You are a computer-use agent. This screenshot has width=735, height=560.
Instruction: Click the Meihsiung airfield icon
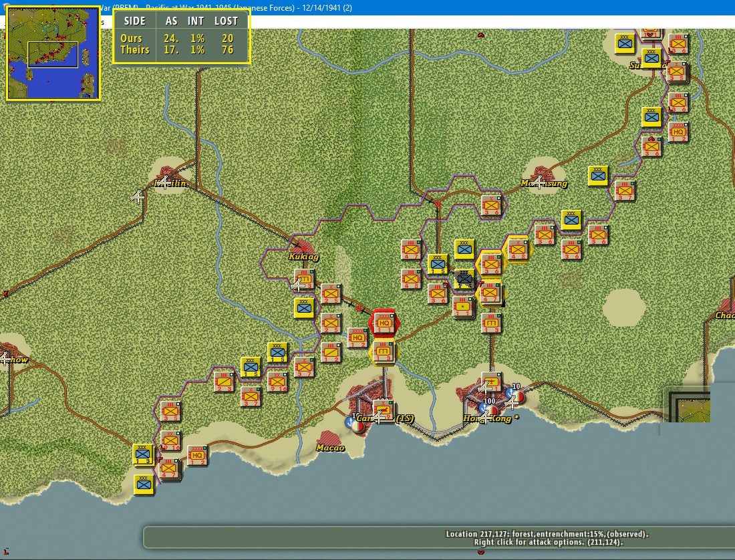[538, 182]
